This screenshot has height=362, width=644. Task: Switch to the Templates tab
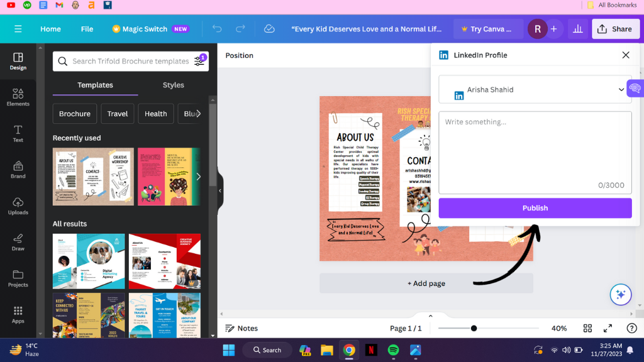point(96,85)
